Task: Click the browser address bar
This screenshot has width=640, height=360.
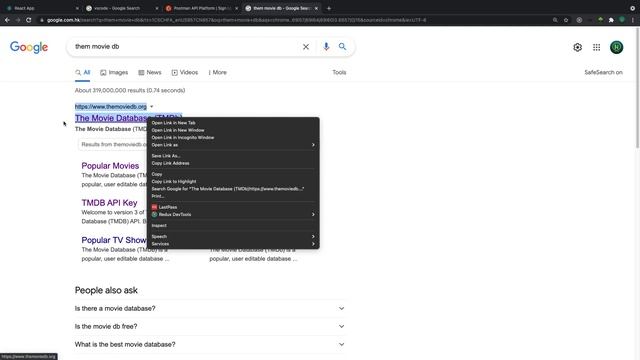Action: pos(294,20)
